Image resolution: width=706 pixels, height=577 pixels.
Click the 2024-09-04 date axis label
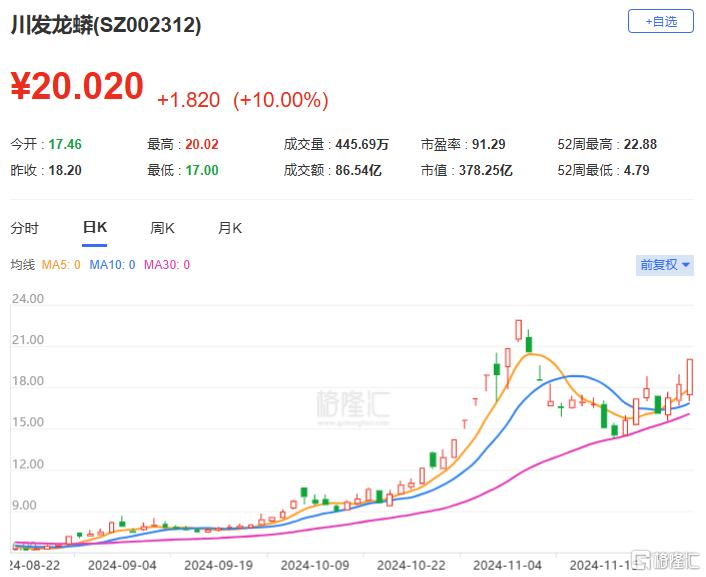point(122,566)
